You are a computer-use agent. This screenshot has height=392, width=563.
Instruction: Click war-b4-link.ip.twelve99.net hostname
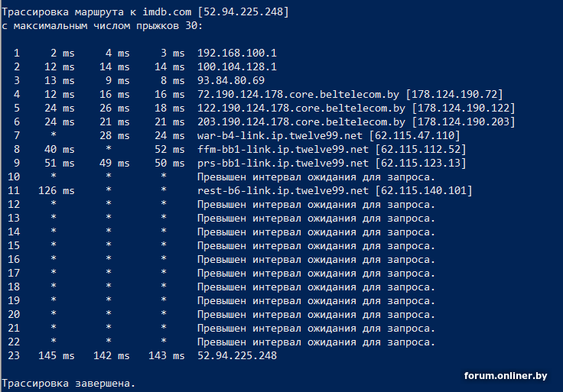[280, 135]
